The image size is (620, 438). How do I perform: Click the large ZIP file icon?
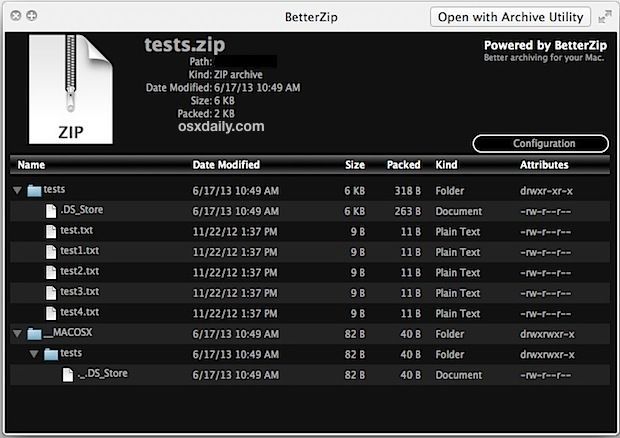pyautogui.click(x=71, y=89)
